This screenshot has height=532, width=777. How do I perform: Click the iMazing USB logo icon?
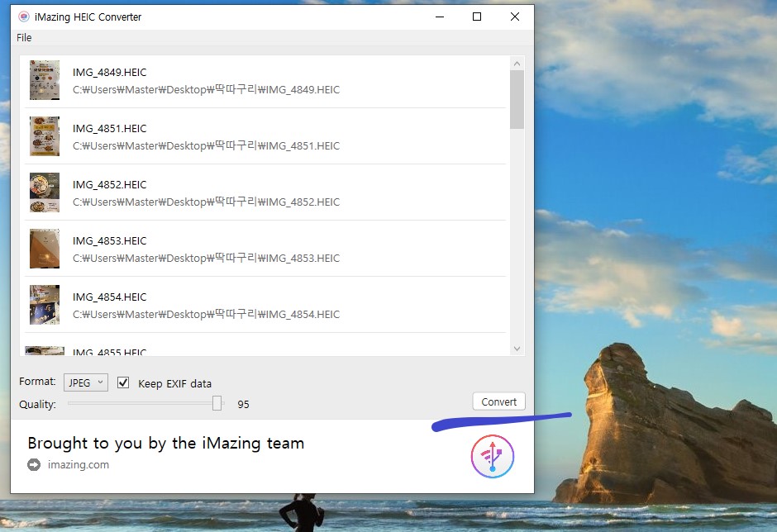(492, 456)
